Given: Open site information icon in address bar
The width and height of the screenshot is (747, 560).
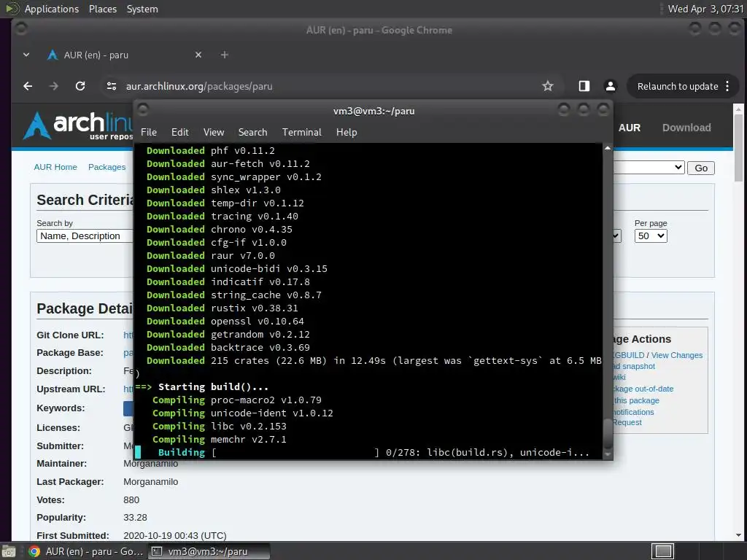Looking at the screenshot, I should click(112, 86).
